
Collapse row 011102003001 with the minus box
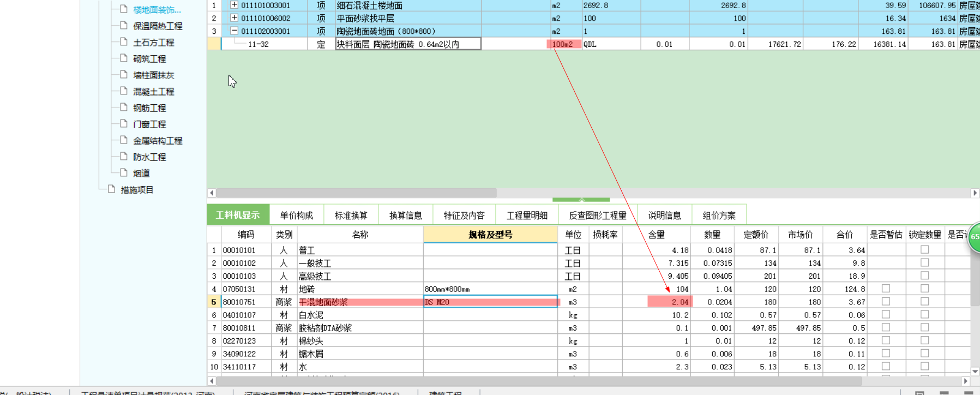234,31
